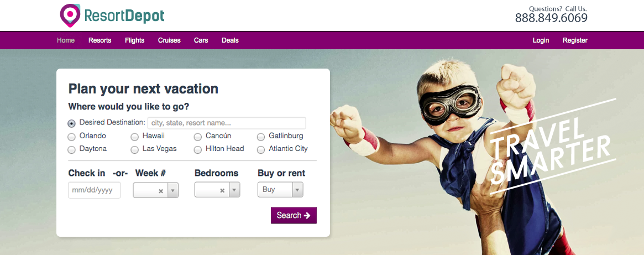The height and width of the screenshot is (255, 644).
Task: Select the Orlando radio button
Action: 71,137
